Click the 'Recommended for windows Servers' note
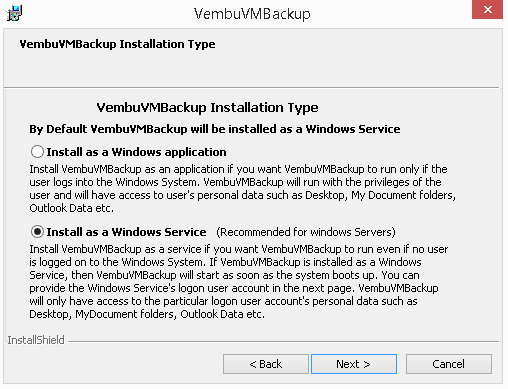Screen dimensions: 508x389 [306, 232]
